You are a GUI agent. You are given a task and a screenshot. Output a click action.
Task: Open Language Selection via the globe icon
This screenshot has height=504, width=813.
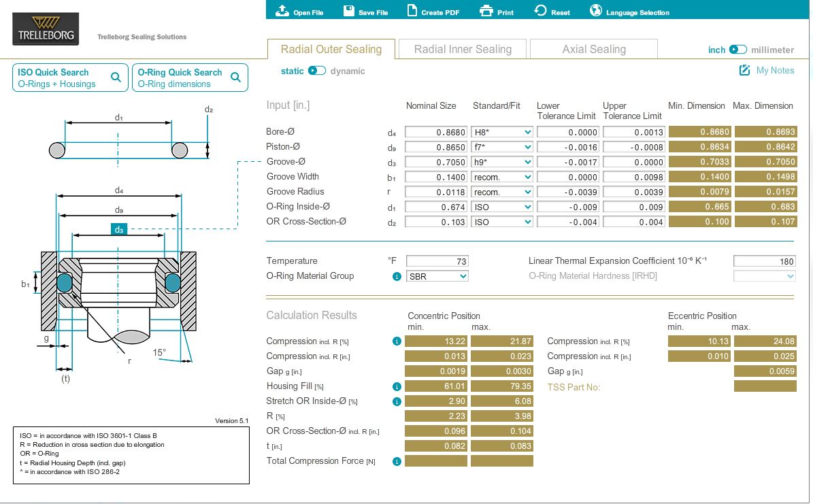[x=596, y=10]
